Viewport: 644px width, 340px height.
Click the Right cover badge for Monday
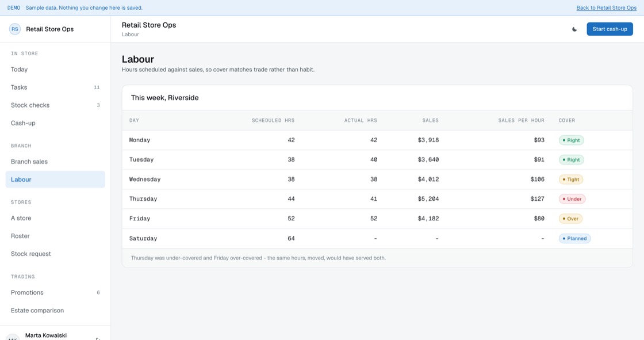(x=571, y=140)
